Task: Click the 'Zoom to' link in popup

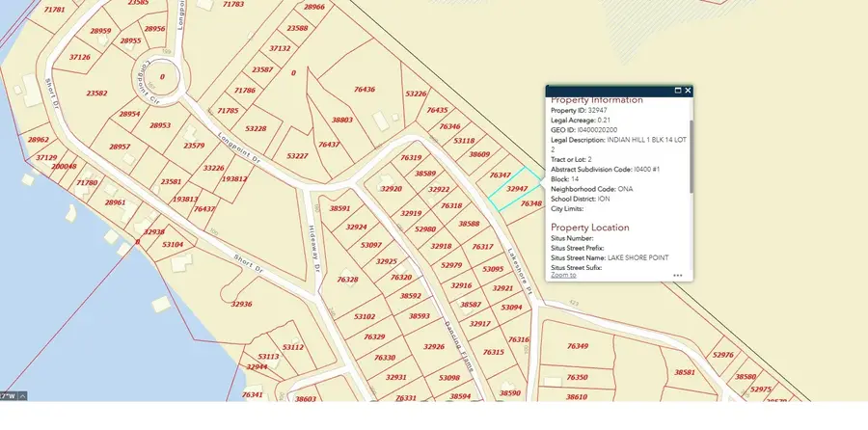Action: point(563,276)
